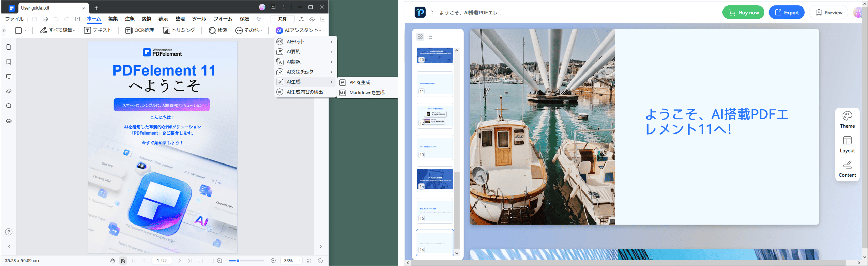Click the save disk icon
Screen dimensions: 868x266
pyautogui.click(x=34, y=19)
